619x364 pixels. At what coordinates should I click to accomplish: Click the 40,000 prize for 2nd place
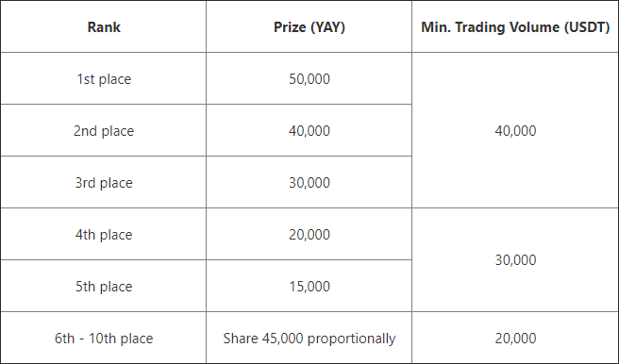(309, 130)
